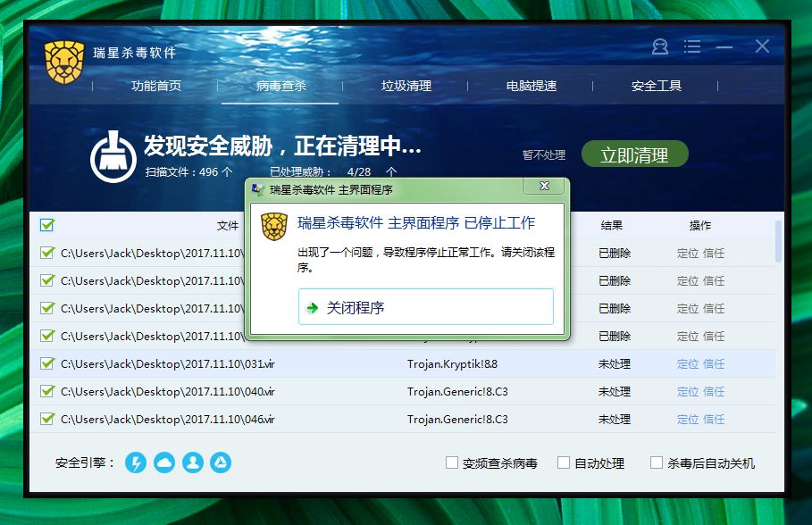The width and height of the screenshot is (812, 525).
Task: Click the triangle security engine icon
Action: coord(221,462)
